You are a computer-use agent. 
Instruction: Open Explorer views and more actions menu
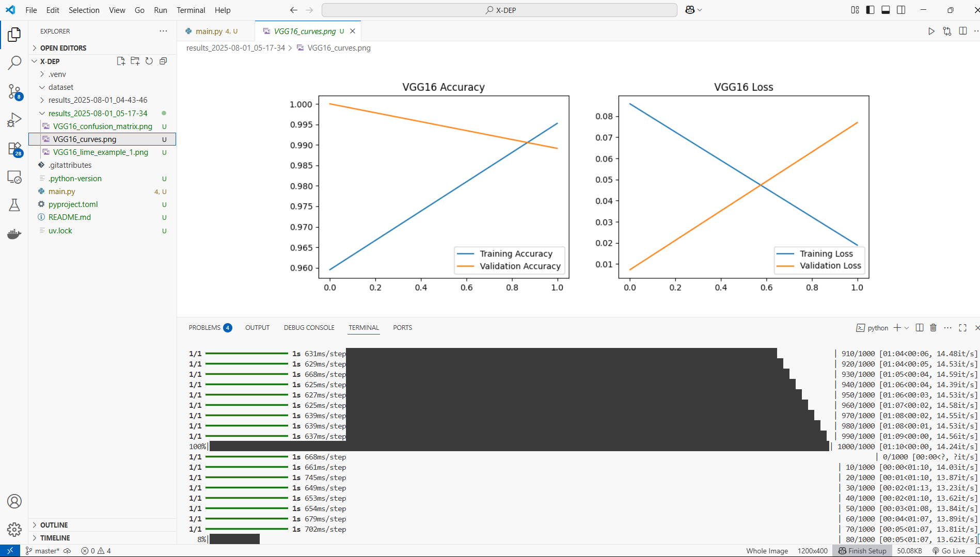[x=163, y=31]
